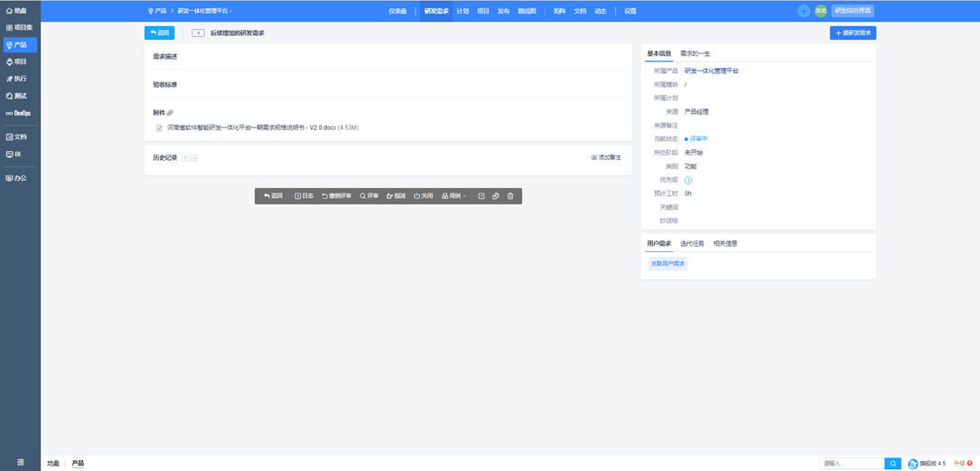Switch to the 基本信息 tab

658,54
